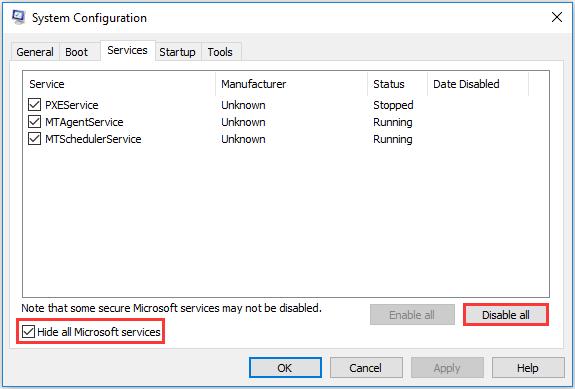Sort by the Status column header
Image resolution: width=575 pixels, height=389 pixels.
(398, 84)
